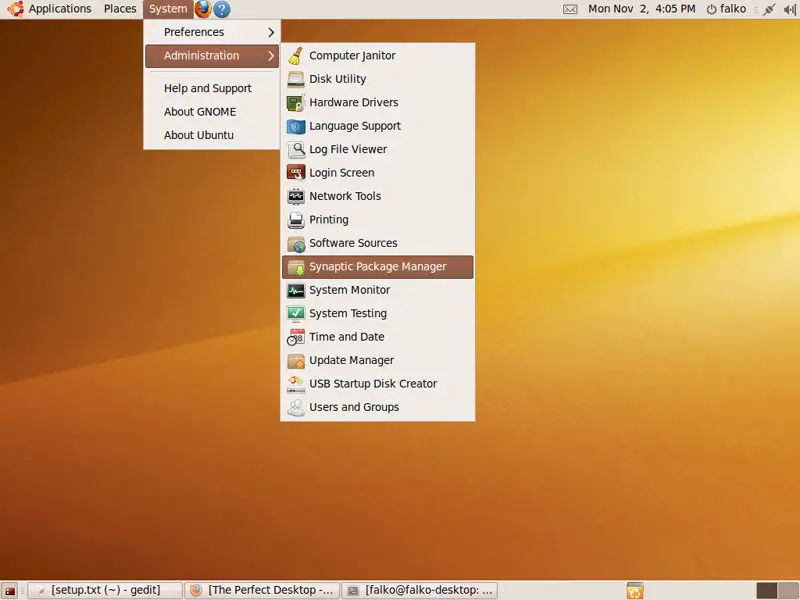Click the volume speaker panel icon
Image resolution: width=800 pixels, height=600 pixels.
790,9
